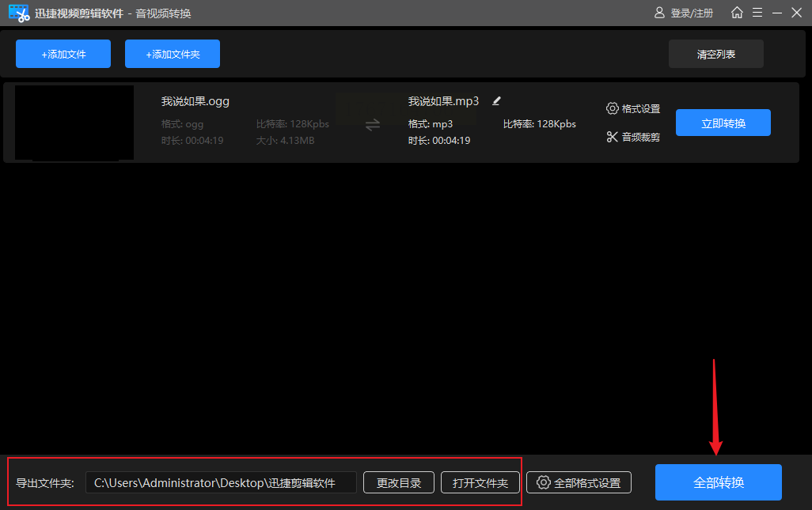Viewport: 812px width, 510px height.
Task: Open the user login/register icon
Action: [x=659, y=13]
